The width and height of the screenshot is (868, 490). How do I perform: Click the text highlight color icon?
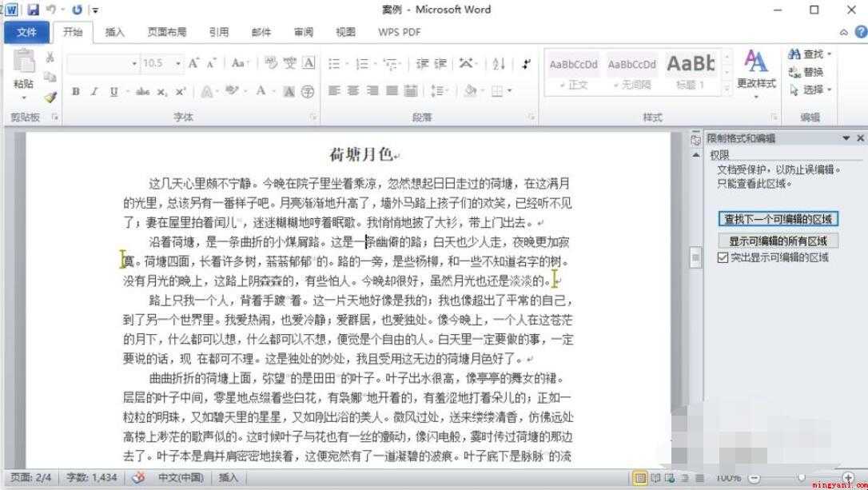pos(233,91)
